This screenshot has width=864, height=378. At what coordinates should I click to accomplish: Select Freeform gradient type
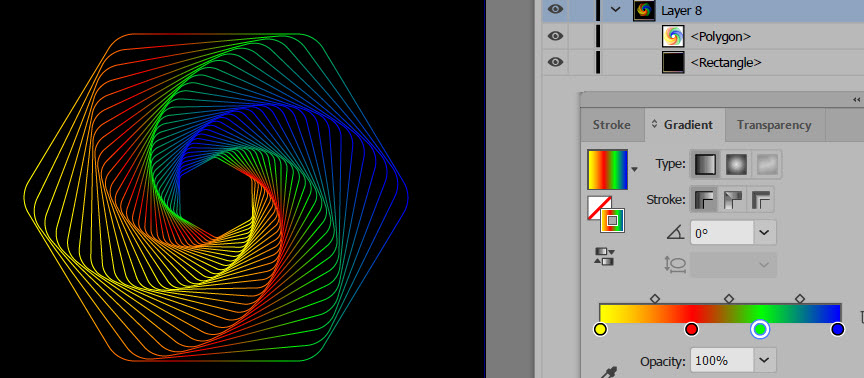coord(766,164)
